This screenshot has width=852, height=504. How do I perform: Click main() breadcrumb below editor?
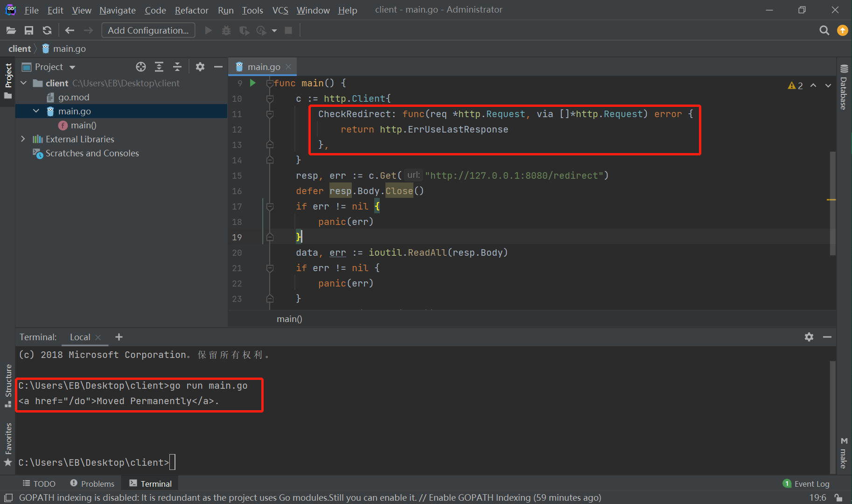pyautogui.click(x=289, y=319)
